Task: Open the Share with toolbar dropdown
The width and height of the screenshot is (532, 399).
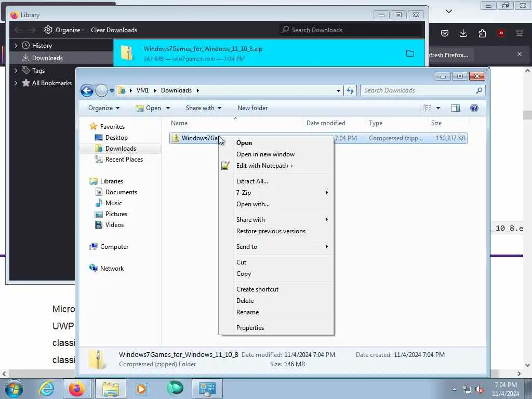Action: pyautogui.click(x=204, y=108)
